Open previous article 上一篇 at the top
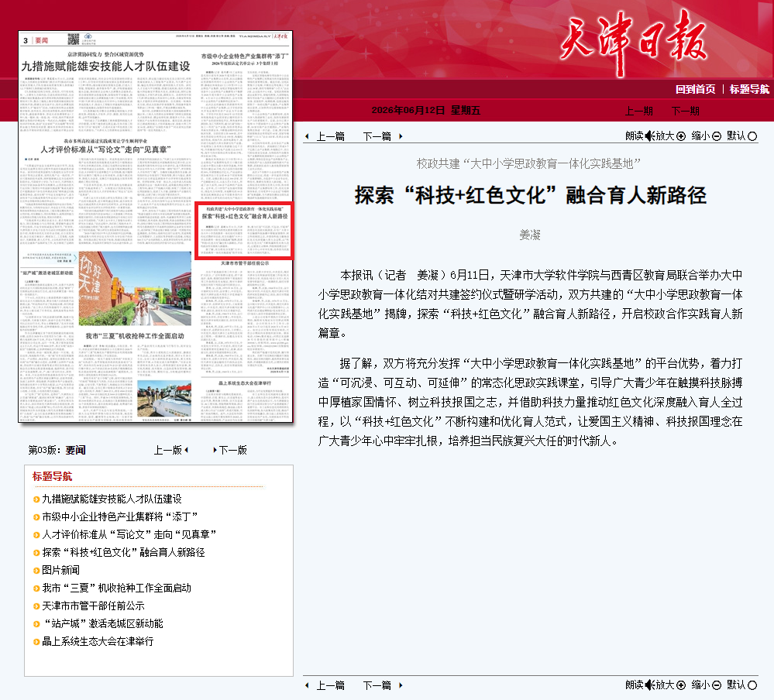Viewport: 774px width, 700px height. pyautogui.click(x=330, y=136)
